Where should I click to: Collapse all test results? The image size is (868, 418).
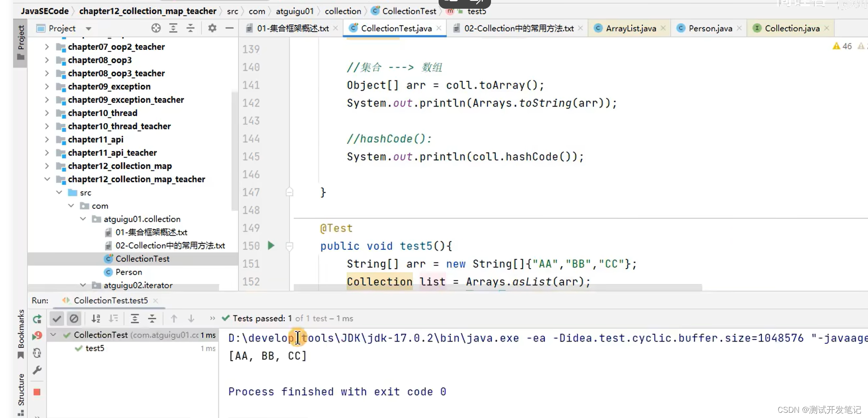pos(152,318)
